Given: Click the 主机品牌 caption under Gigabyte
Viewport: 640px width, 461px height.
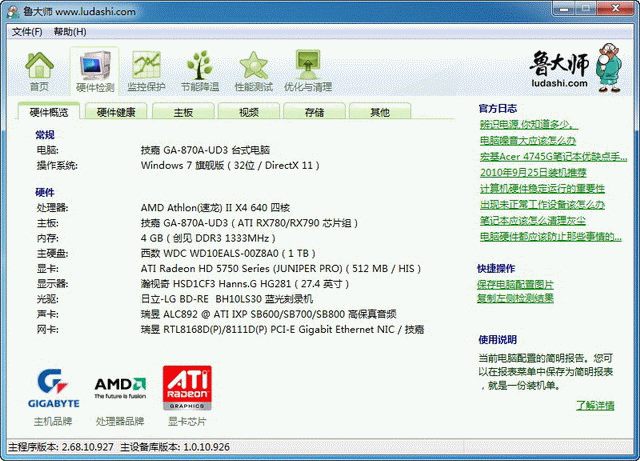Looking at the screenshot, I should [x=53, y=421].
